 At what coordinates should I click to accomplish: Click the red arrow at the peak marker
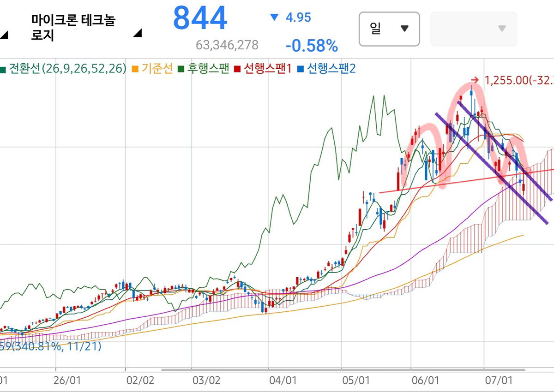click(476, 80)
